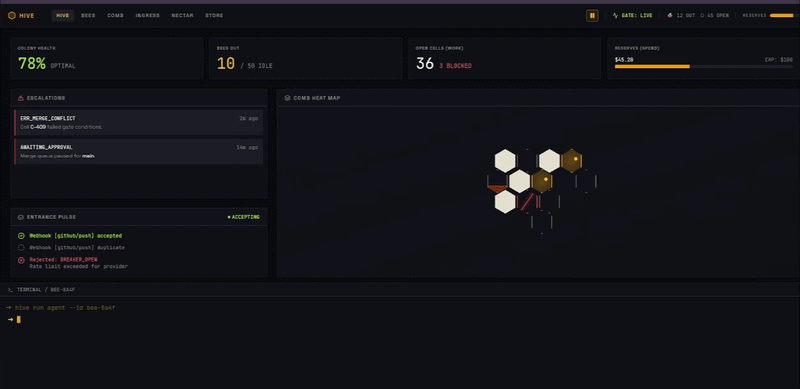
Task: Click the red X icon for Rejected entry
Action: (21, 260)
